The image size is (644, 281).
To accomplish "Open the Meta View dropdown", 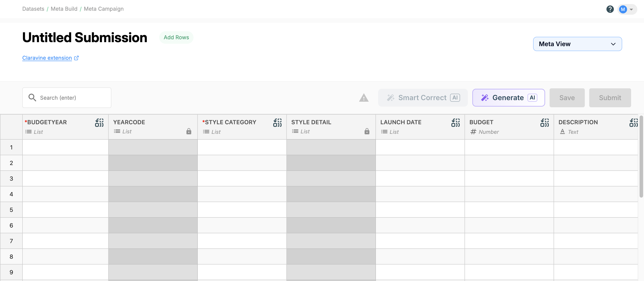I will tap(577, 44).
